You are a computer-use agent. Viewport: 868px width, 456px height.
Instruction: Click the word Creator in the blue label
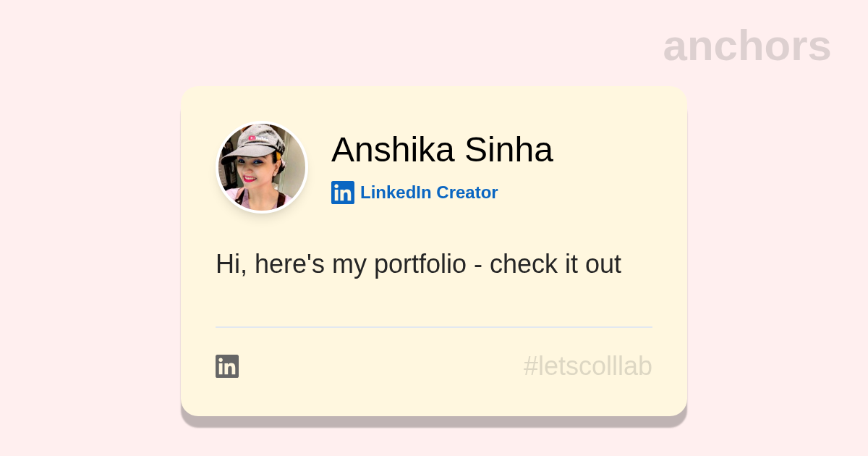point(467,193)
